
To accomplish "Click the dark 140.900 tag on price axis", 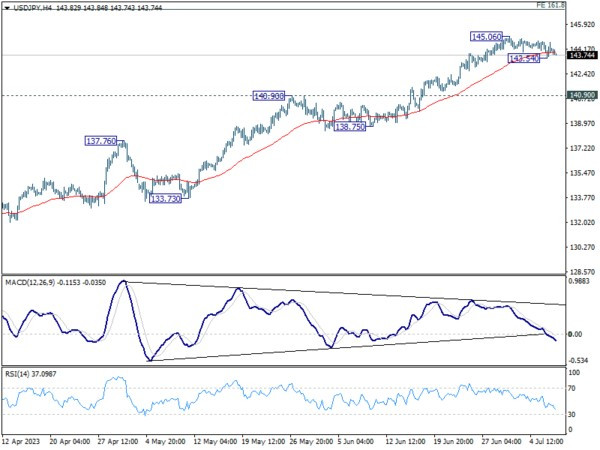I will click(x=582, y=95).
